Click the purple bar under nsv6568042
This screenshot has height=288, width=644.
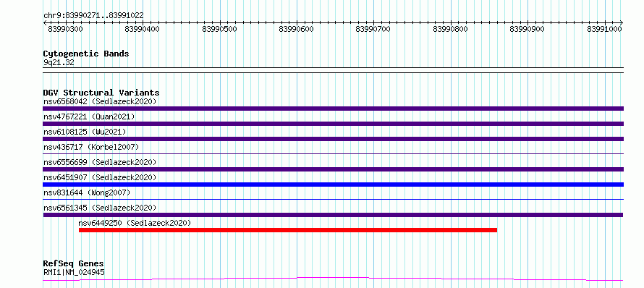(333, 109)
